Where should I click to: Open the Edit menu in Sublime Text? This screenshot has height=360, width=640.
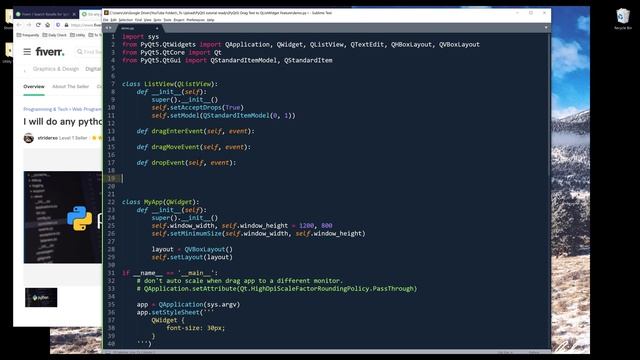114,20
